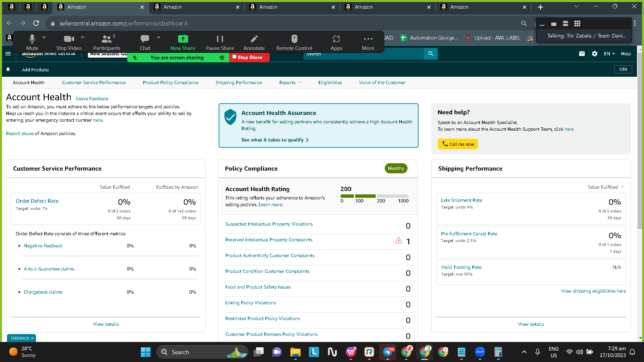Open the Eligibilities tab
The image size is (644, 362).
[330, 82]
